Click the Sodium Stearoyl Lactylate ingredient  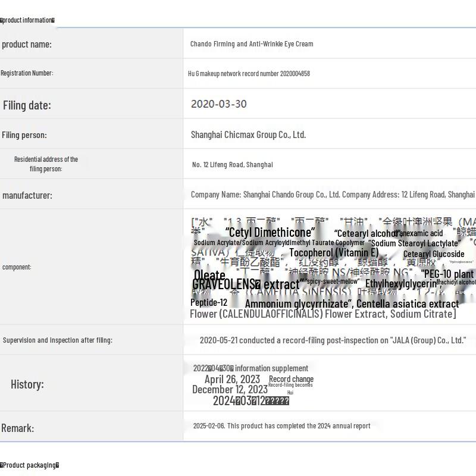(414, 243)
